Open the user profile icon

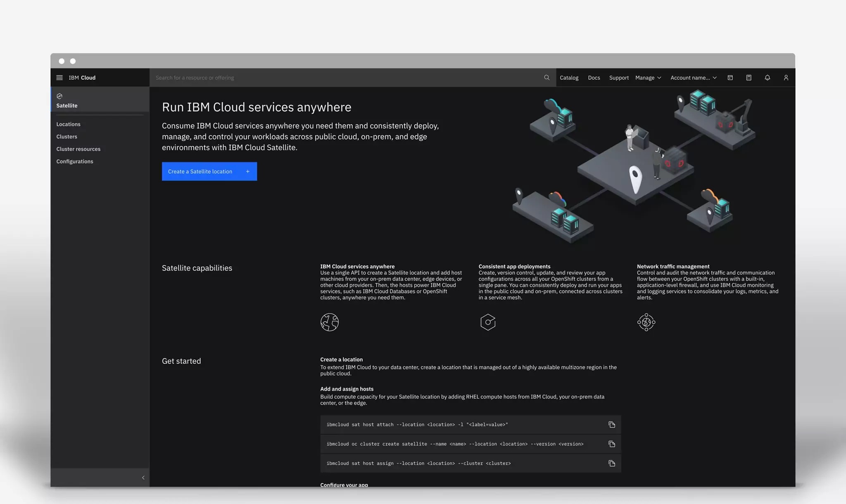pos(786,78)
